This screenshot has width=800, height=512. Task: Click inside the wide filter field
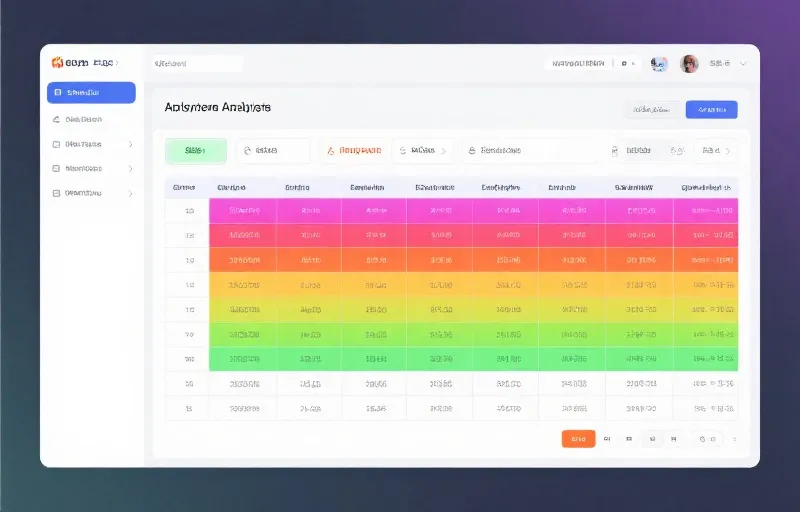(x=531, y=151)
